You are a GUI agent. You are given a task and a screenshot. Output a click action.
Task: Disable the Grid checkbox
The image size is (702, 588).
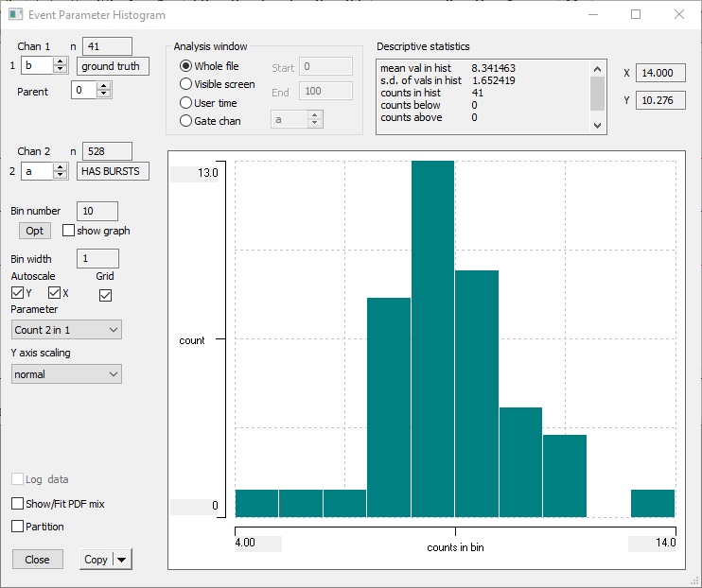point(105,295)
